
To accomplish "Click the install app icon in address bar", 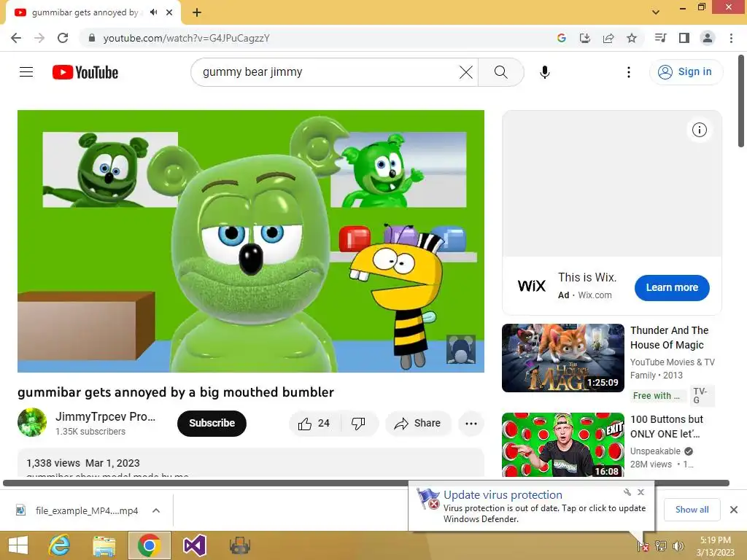I will [584, 38].
